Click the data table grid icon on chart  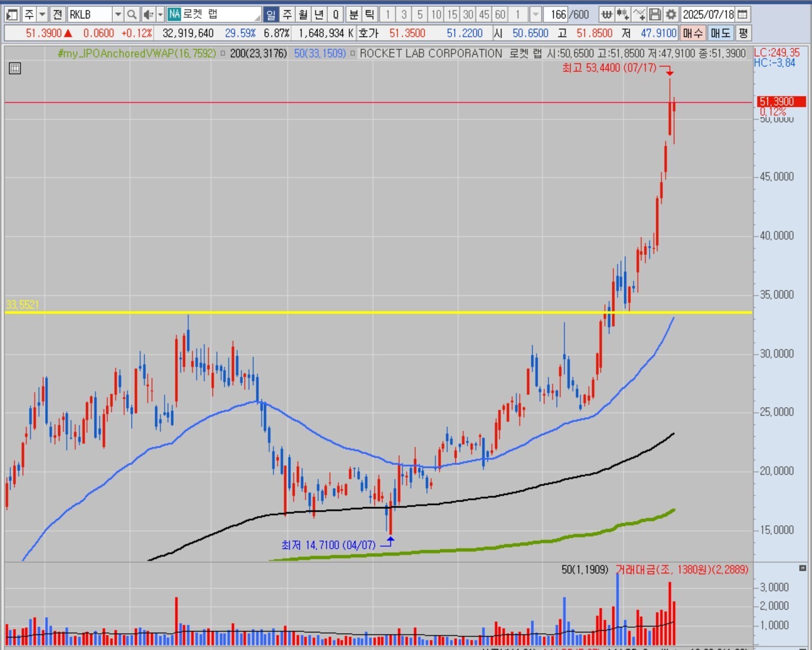[x=15, y=69]
